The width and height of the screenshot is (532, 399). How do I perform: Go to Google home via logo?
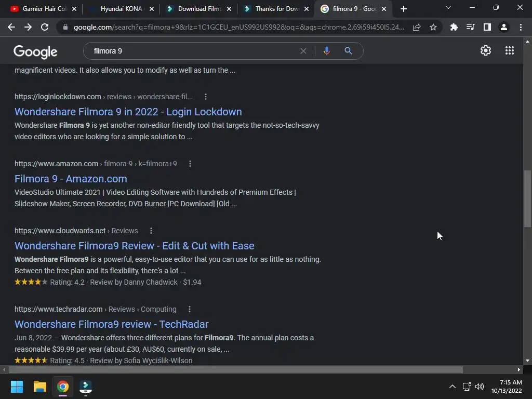pyautogui.click(x=35, y=51)
